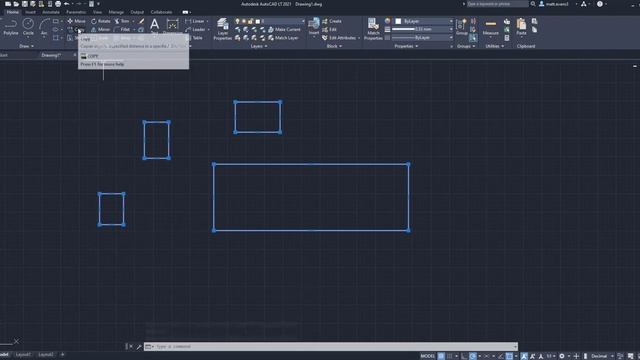Viewport: 640px width, 360px height.
Task: Open the Layer Properties manager
Action: point(222,29)
